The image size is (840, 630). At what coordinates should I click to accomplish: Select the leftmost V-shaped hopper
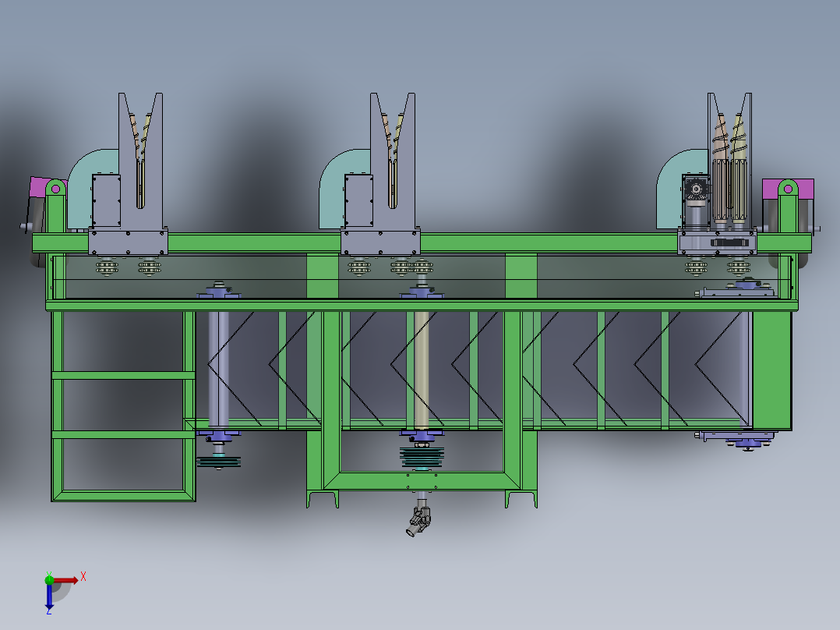pos(140,161)
